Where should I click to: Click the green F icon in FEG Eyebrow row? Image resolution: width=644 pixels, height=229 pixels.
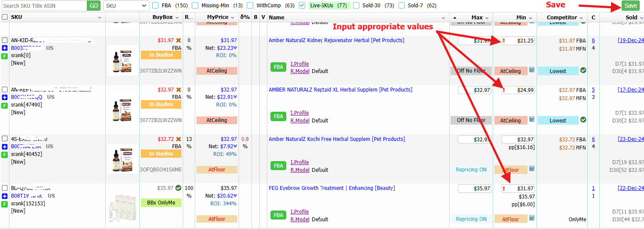click(x=5, y=204)
